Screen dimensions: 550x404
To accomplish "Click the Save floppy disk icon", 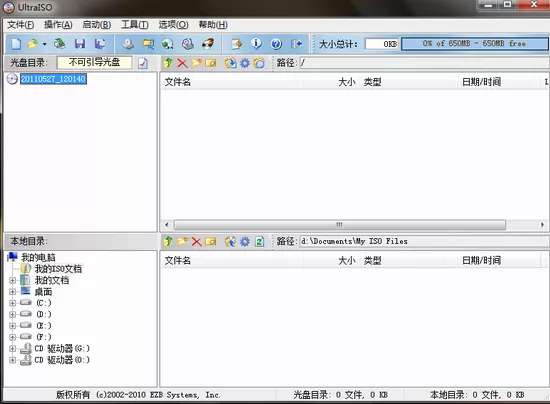I will (x=80, y=44).
